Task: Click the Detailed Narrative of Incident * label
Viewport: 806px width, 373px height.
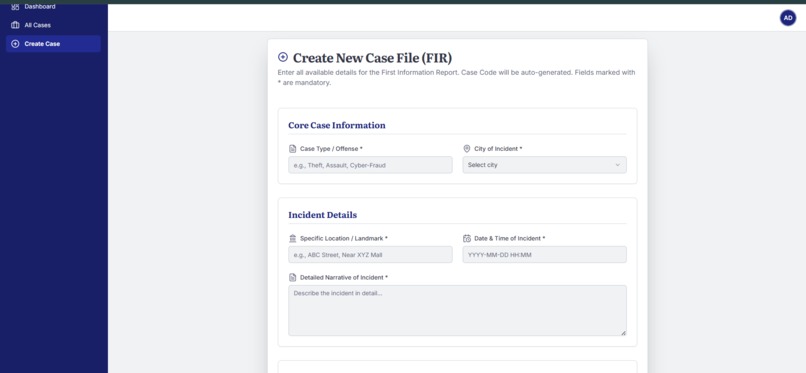Action: [344, 277]
